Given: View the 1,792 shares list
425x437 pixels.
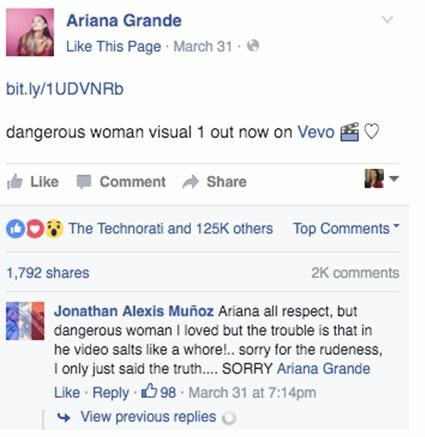Looking at the screenshot, I should [48, 273].
